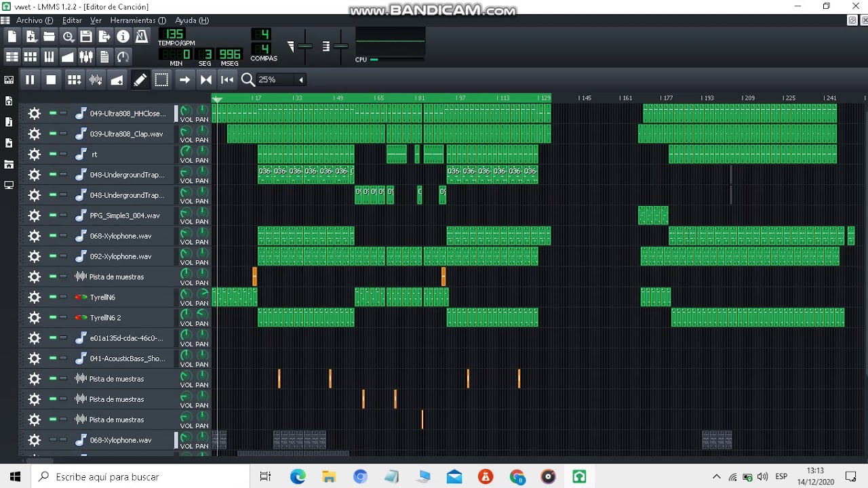Open new-from-template project dropdown
868x488 pixels.
point(31,37)
